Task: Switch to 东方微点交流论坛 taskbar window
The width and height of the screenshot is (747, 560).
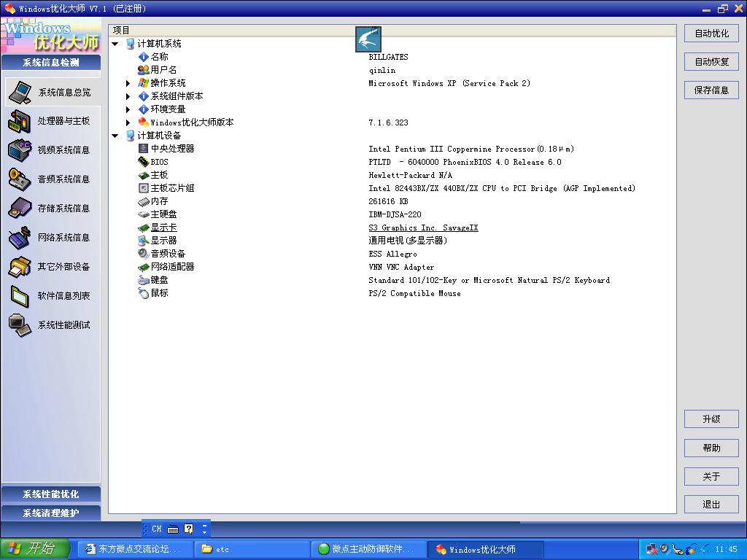Action: 135,549
